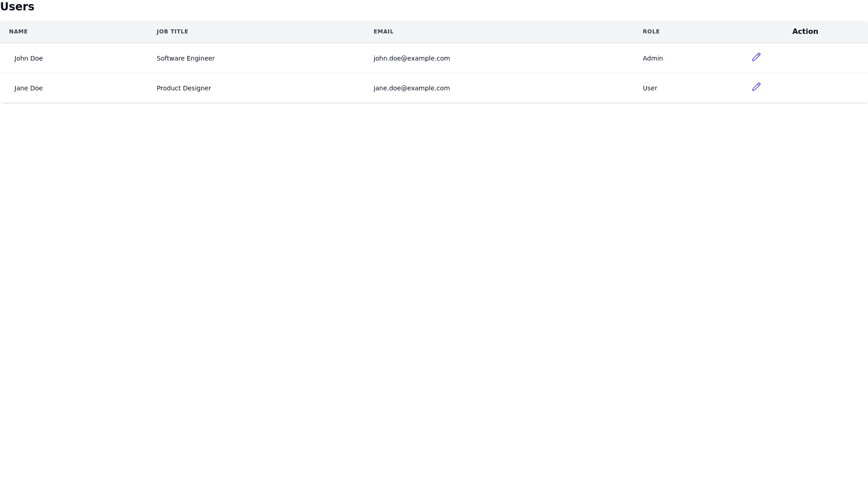Click blank action cell right of Jane's pencil
Image resolution: width=868 pixels, height=488 pixels.
(x=814, y=88)
